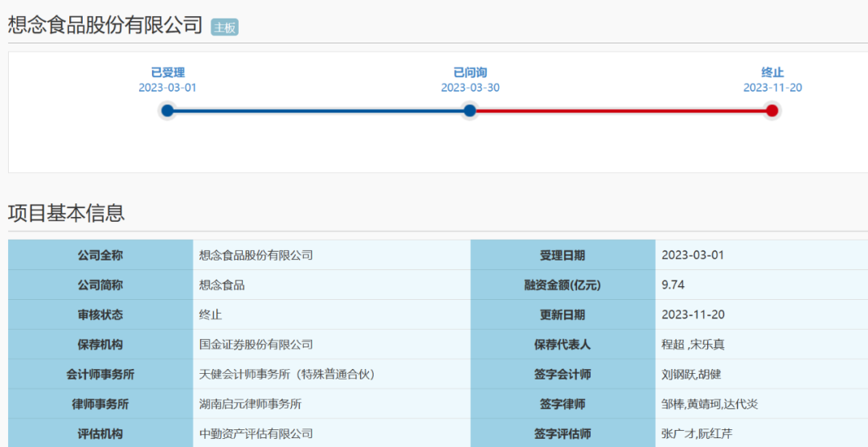
Task: Click accounting firm 天健会计师事务所
Action: [287, 375]
